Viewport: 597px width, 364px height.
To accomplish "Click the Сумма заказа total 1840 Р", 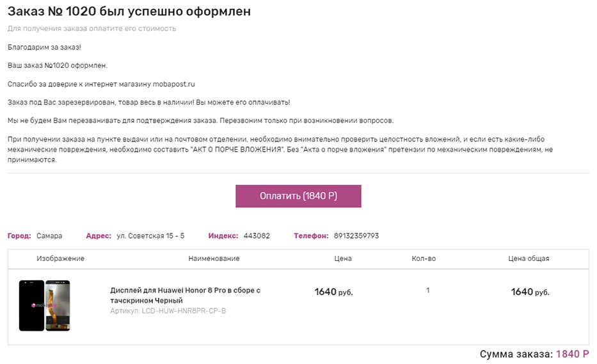I will click(x=573, y=354).
